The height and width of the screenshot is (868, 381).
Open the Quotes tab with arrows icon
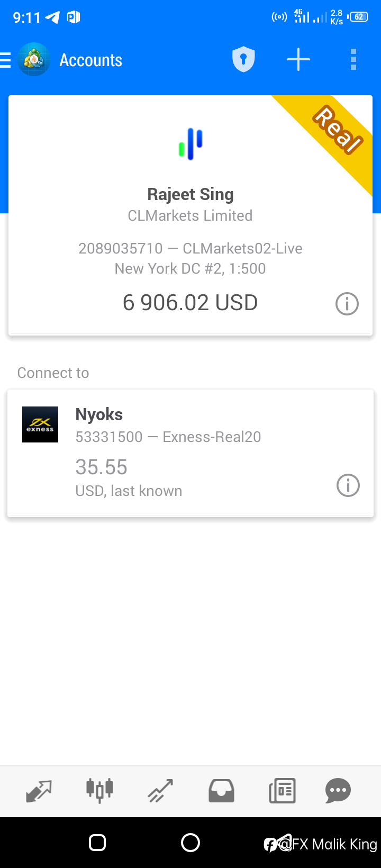point(39,791)
